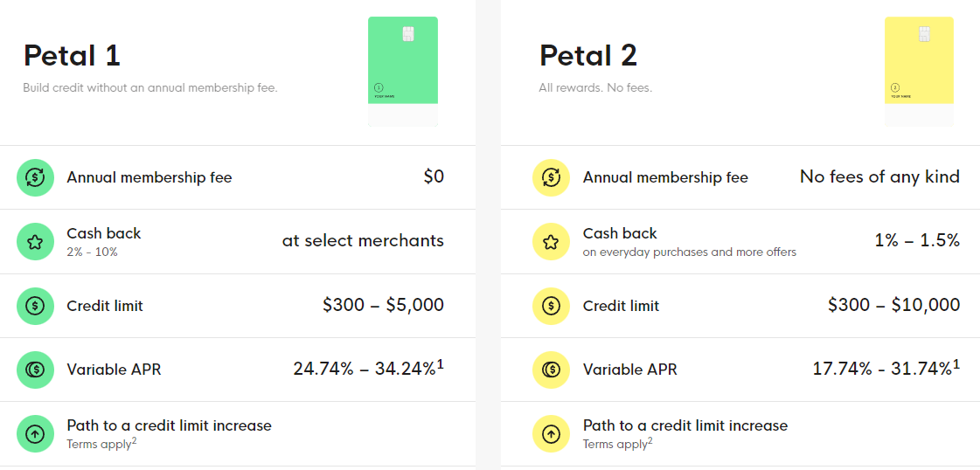This screenshot has height=470, width=980.
Task: Click Petal 2 annual membership fee icon
Action: click(551, 178)
